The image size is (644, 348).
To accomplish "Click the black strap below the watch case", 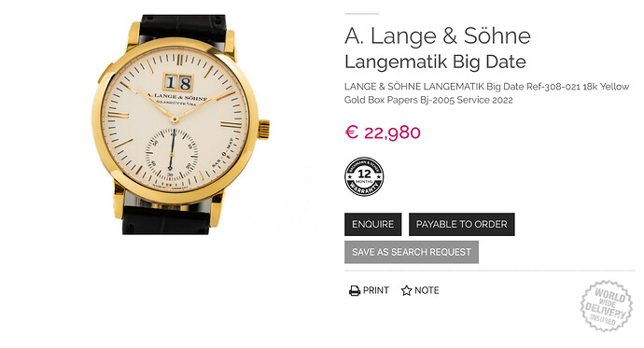I will [x=165, y=219].
